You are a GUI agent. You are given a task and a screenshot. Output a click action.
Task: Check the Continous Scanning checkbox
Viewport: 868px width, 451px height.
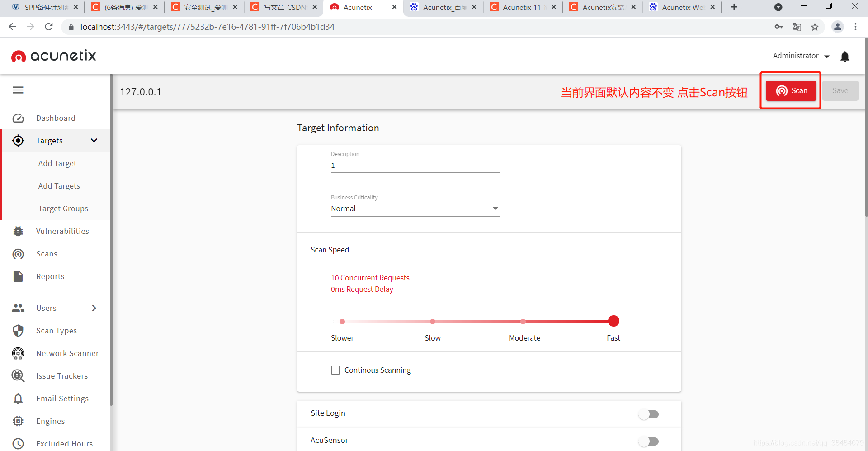[x=335, y=370]
